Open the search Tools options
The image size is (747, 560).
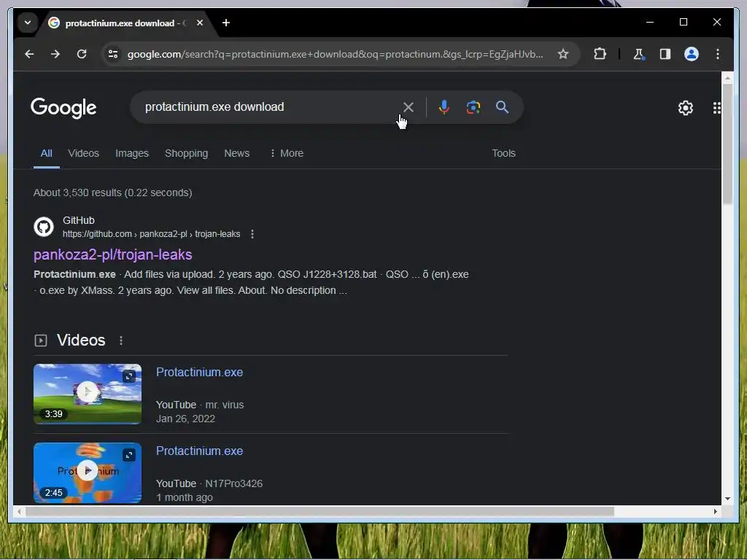pos(503,153)
